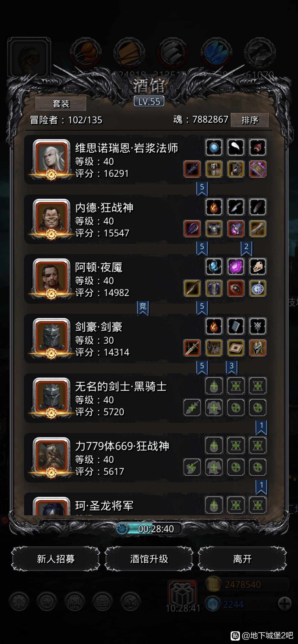Click the skull icon for 阿顿·夜魇

click(x=257, y=266)
